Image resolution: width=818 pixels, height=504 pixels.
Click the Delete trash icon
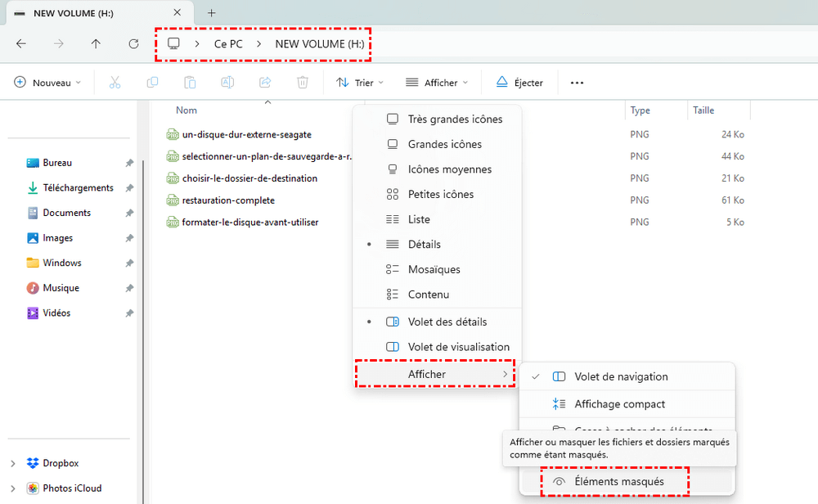tap(303, 83)
